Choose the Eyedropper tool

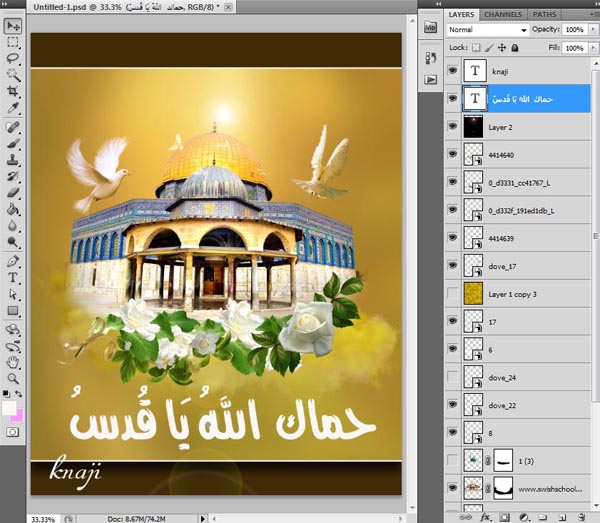14,107
